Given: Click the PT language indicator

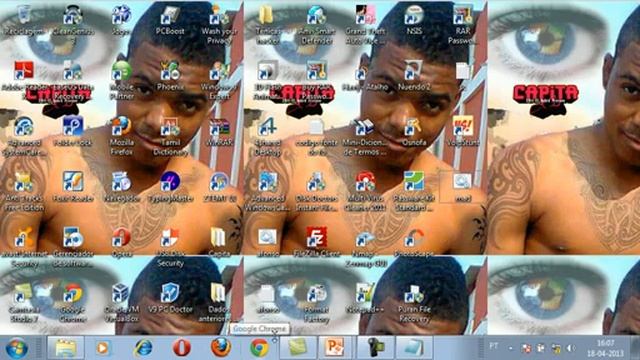Looking at the screenshot, I should pyautogui.click(x=493, y=346).
